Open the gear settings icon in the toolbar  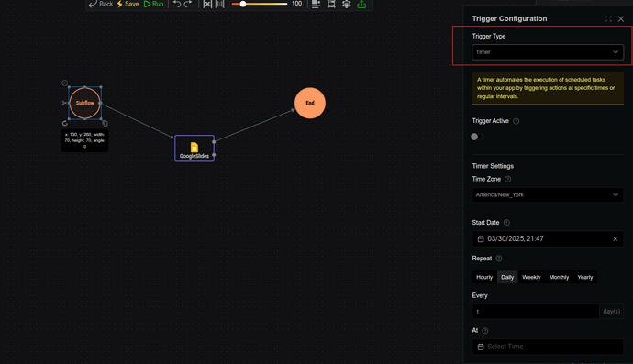pyautogui.click(x=347, y=4)
